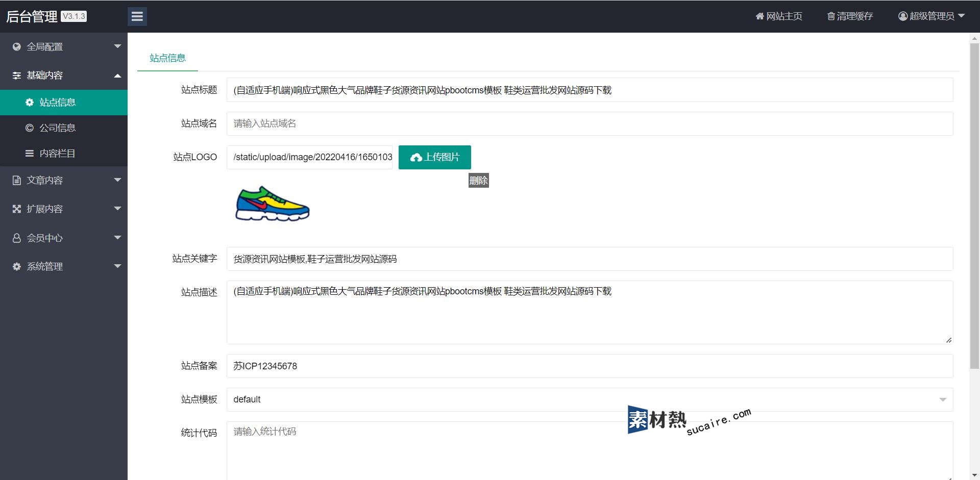Click the list icon beside 内容栏目
This screenshot has width=980, height=480.
pyautogui.click(x=30, y=154)
